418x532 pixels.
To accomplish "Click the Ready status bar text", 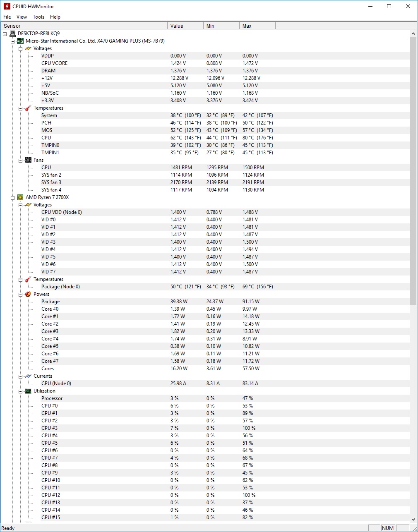I will tap(8, 528).
